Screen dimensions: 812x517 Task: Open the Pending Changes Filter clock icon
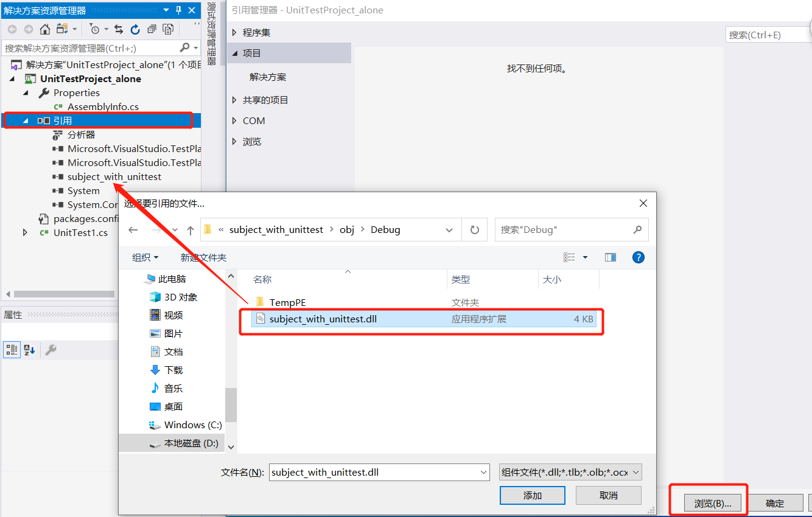click(93, 29)
